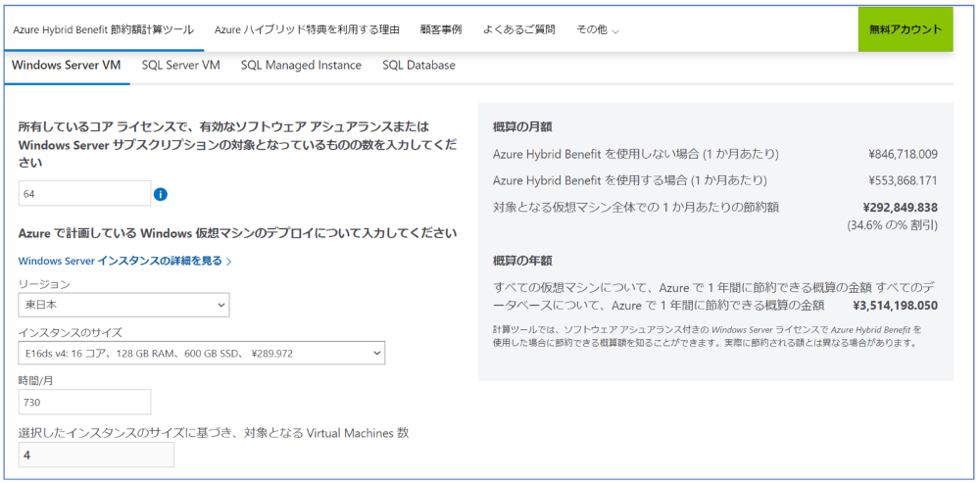Click the Virtual Machines 数 field showing 4
980x484 pixels.
click(x=96, y=456)
